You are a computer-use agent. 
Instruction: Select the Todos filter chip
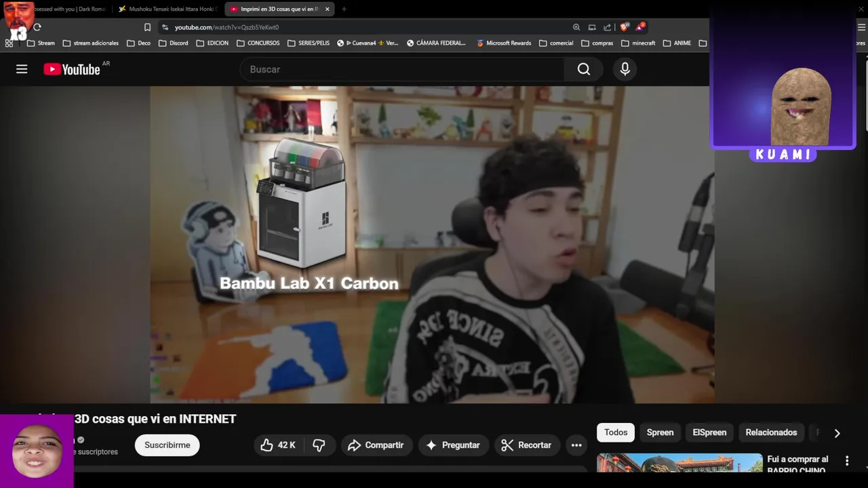pos(616,432)
